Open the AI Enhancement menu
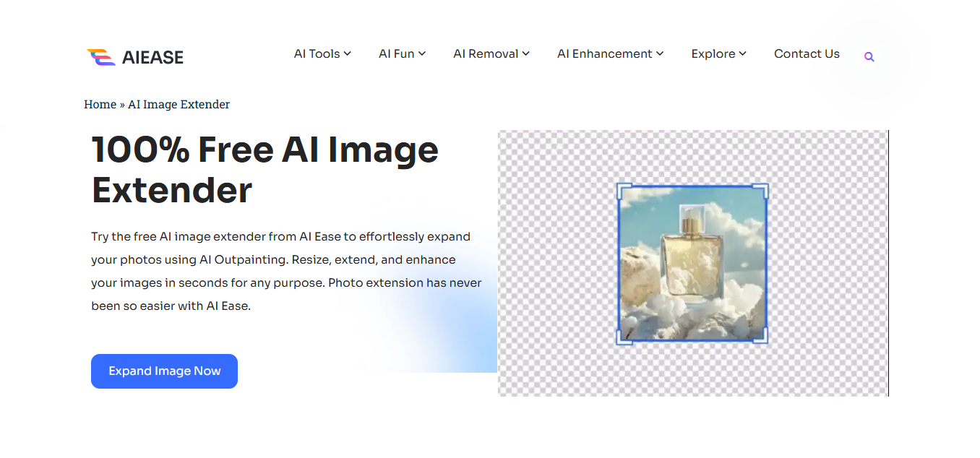Viewport: 980px width, 458px height. pos(610,53)
